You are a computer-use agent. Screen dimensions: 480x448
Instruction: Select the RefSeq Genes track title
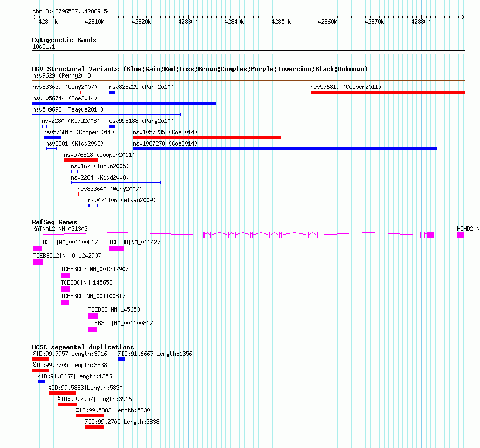[x=54, y=222]
